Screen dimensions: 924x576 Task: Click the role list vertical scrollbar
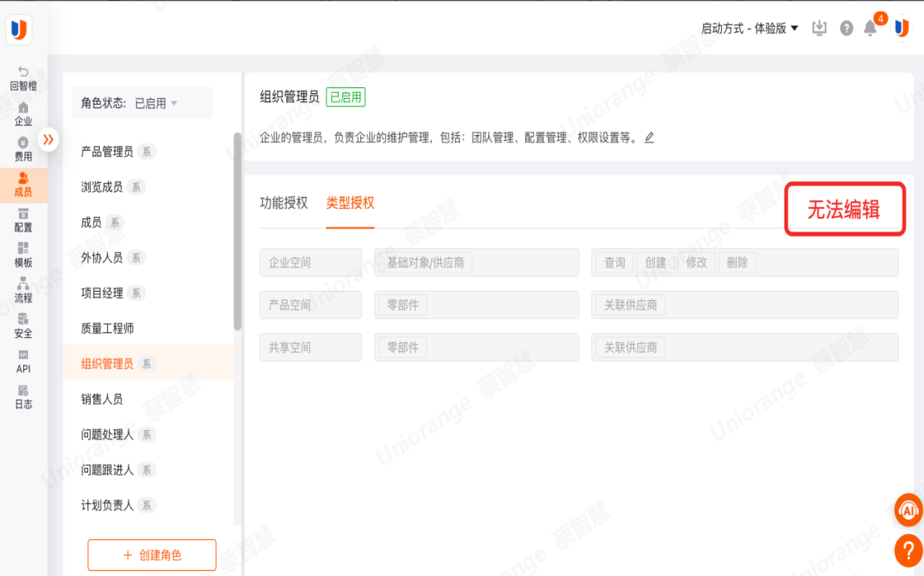237,231
